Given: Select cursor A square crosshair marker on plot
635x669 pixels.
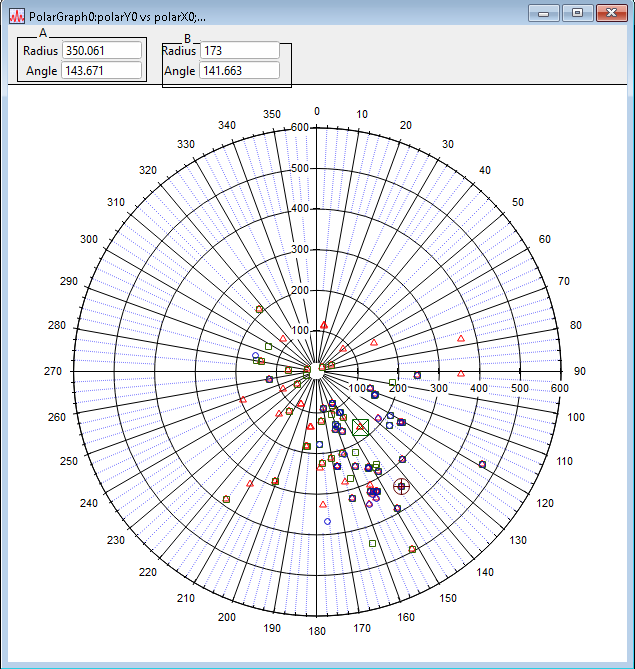Looking at the screenshot, I should (361, 427).
